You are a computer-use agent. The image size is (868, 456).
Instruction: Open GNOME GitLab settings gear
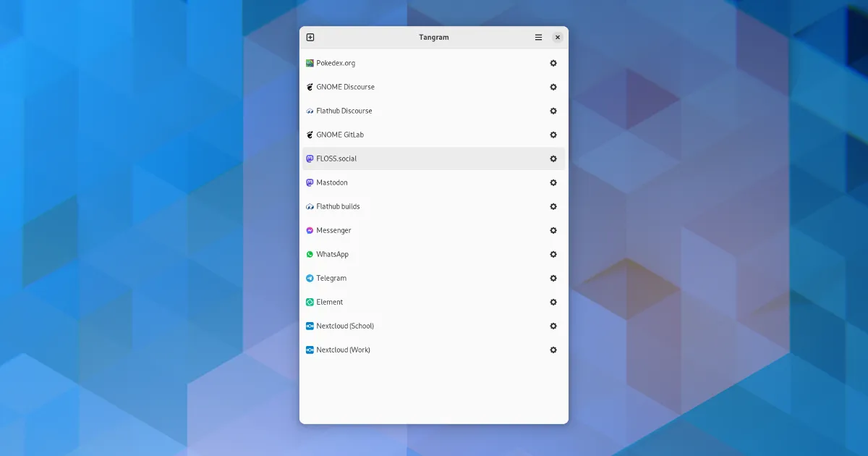pos(553,135)
